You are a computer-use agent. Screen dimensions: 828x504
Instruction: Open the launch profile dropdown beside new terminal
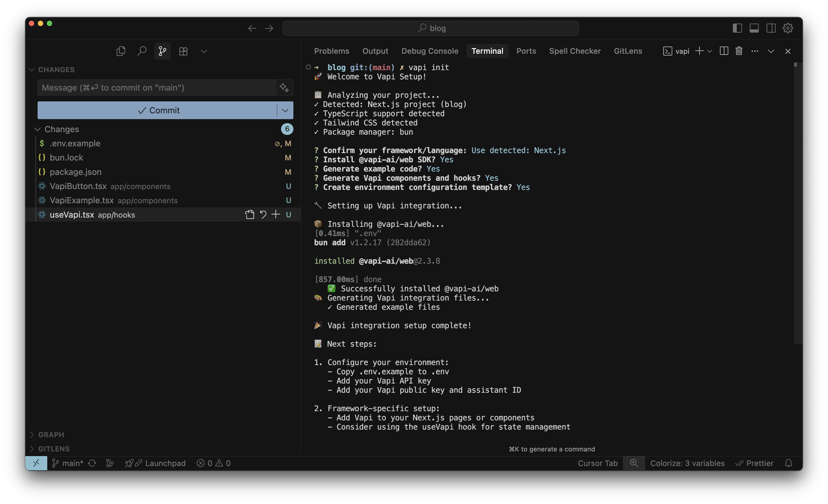(x=709, y=51)
